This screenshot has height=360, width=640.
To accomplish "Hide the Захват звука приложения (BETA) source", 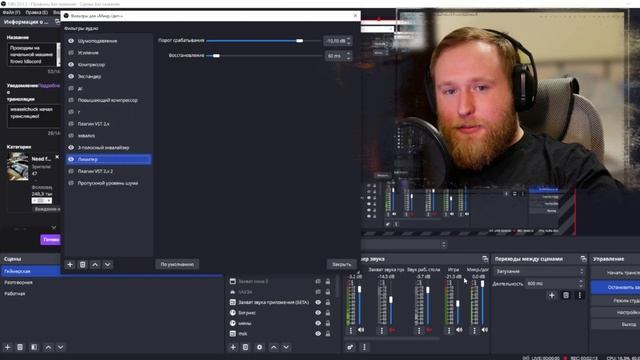I will [318, 302].
